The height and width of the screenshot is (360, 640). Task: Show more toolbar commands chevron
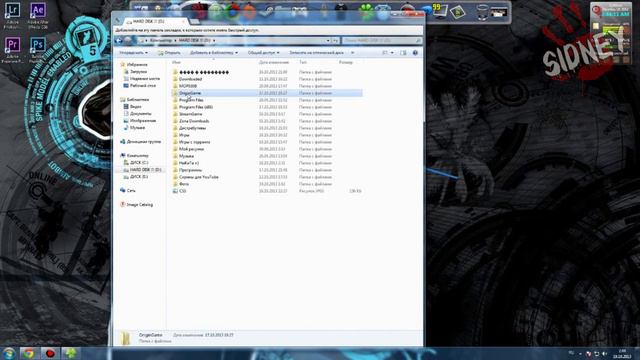353,53
